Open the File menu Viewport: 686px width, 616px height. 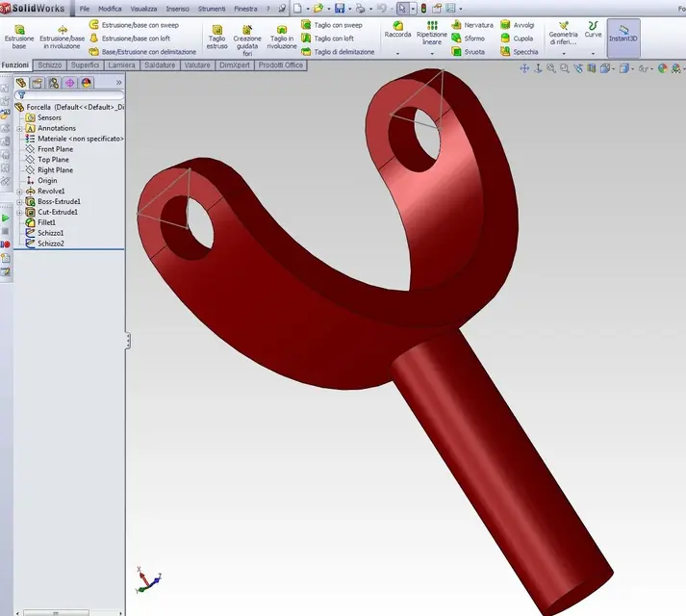click(x=84, y=9)
